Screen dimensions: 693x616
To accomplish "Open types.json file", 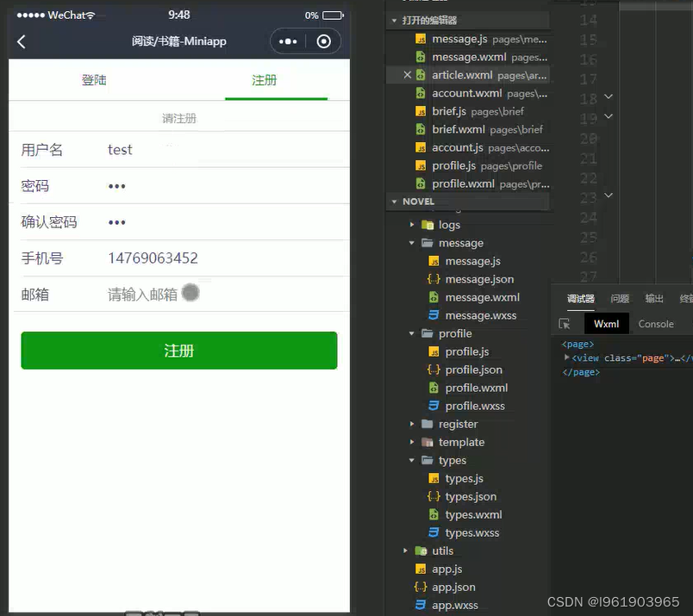I will (x=462, y=497).
